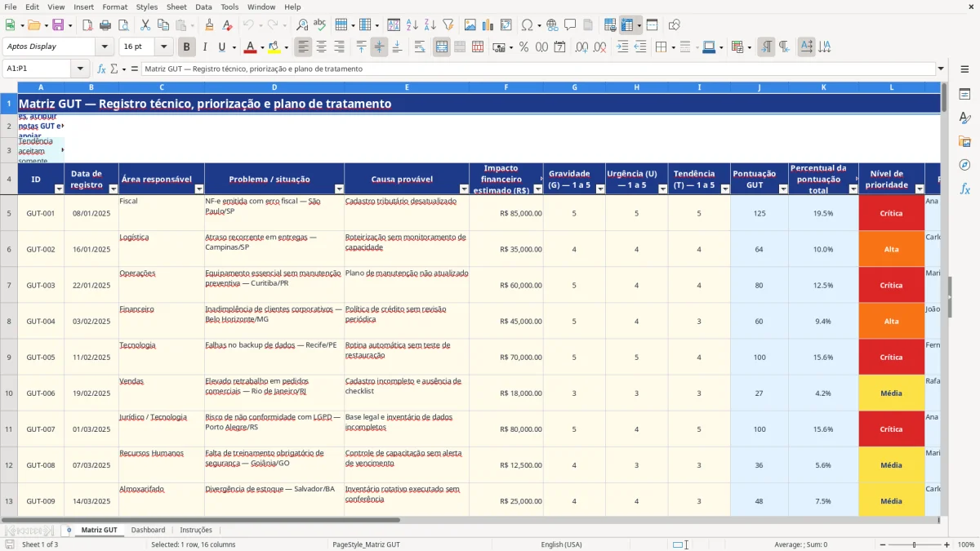The width and height of the screenshot is (980, 551).
Task: Toggle italic formatting
Action: [205, 47]
